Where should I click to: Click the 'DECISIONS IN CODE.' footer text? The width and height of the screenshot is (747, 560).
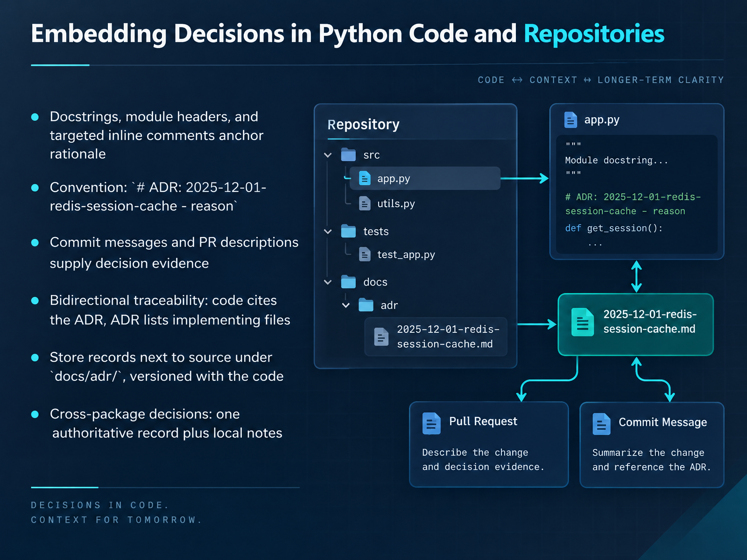100,505
